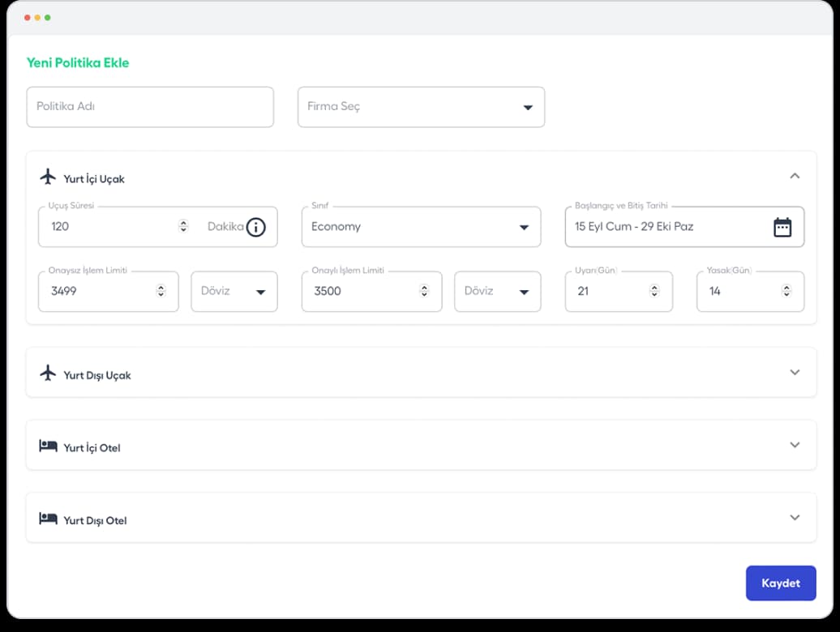Adjust the Uçuş Süresi stepper arrows
The image size is (840, 632).
(183, 227)
